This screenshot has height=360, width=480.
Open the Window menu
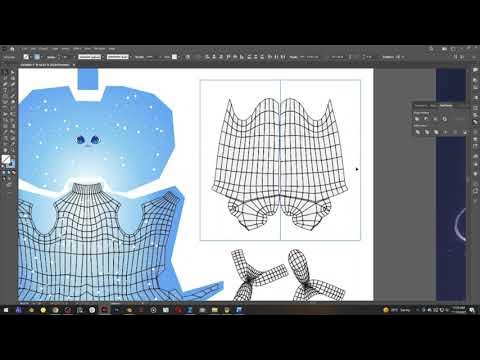[99, 49]
